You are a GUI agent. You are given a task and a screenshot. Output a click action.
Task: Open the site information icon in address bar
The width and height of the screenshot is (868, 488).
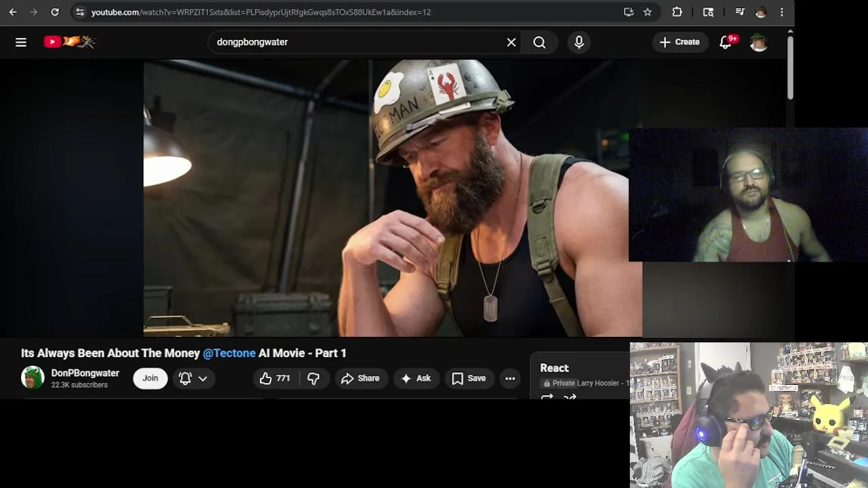coord(80,12)
